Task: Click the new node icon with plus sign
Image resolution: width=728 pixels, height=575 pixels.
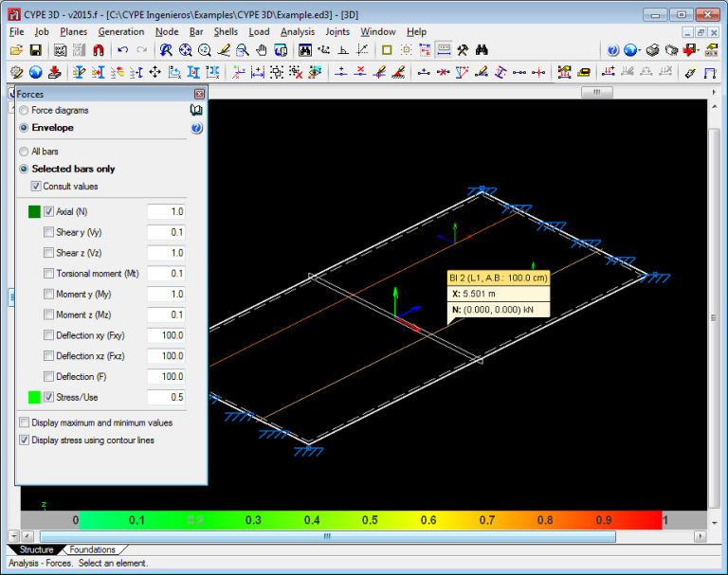Action: pos(341,72)
